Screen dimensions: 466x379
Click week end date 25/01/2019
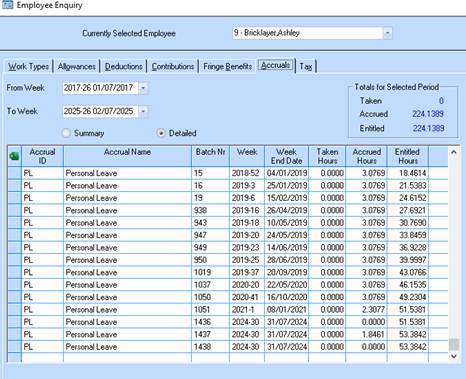[x=287, y=186]
